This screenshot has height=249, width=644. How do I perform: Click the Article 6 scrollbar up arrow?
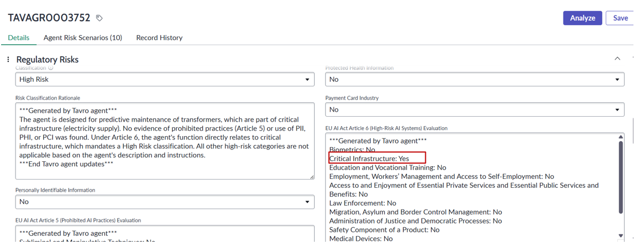621,137
